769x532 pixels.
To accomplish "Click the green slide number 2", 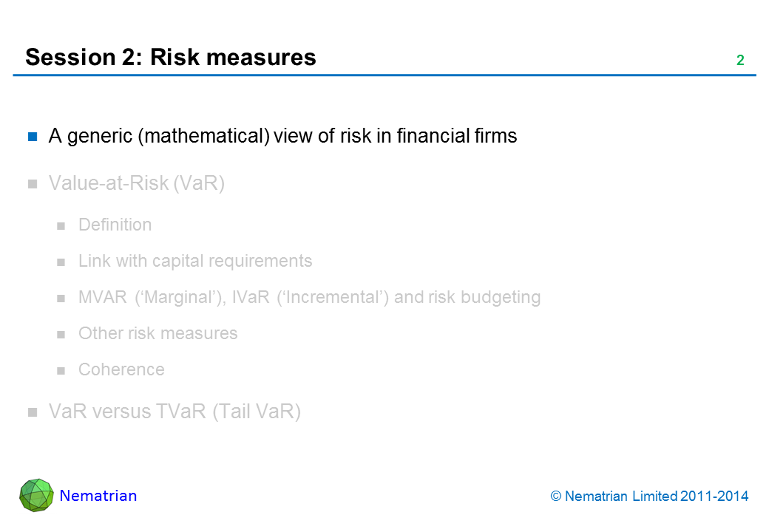I will (x=739, y=61).
